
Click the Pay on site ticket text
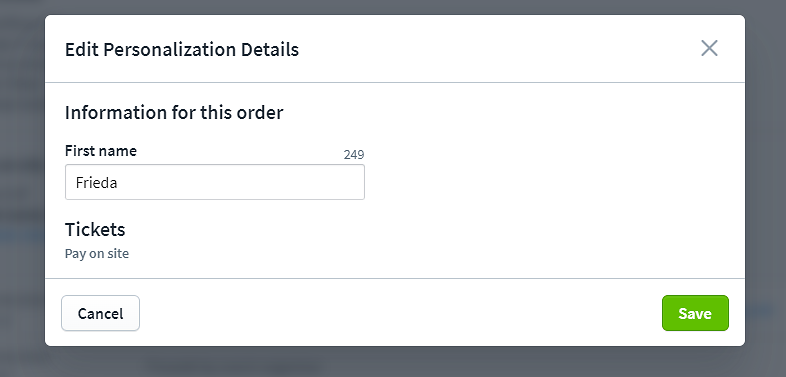(x=97, y=254)
